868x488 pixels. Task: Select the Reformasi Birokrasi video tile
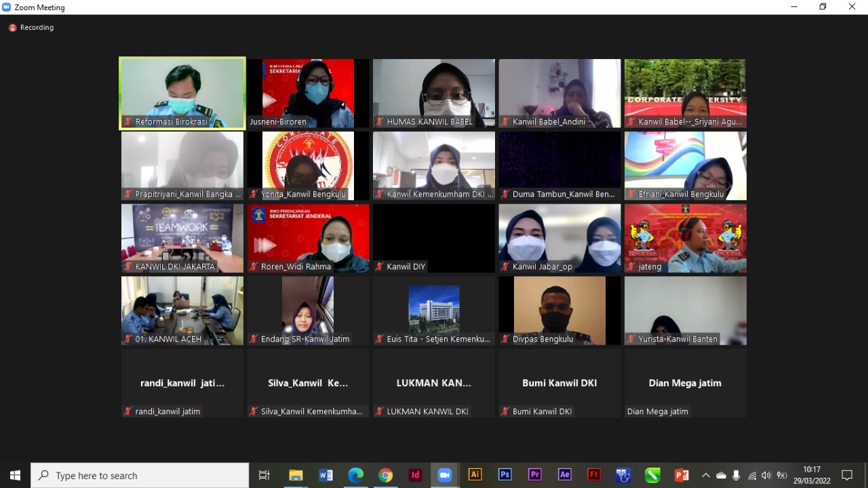pos(182,93)
